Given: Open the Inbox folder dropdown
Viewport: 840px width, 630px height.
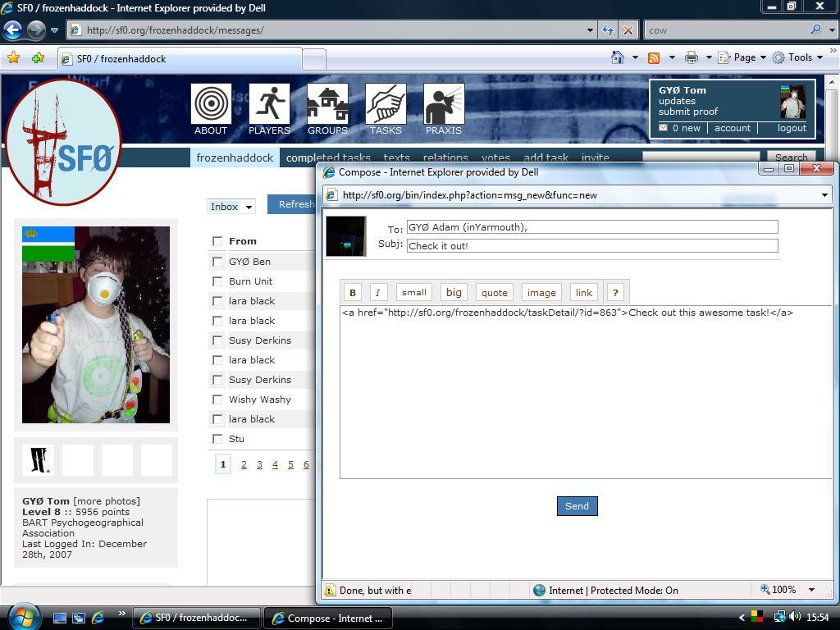Looking at the screenshot, I should pos(231,207).
